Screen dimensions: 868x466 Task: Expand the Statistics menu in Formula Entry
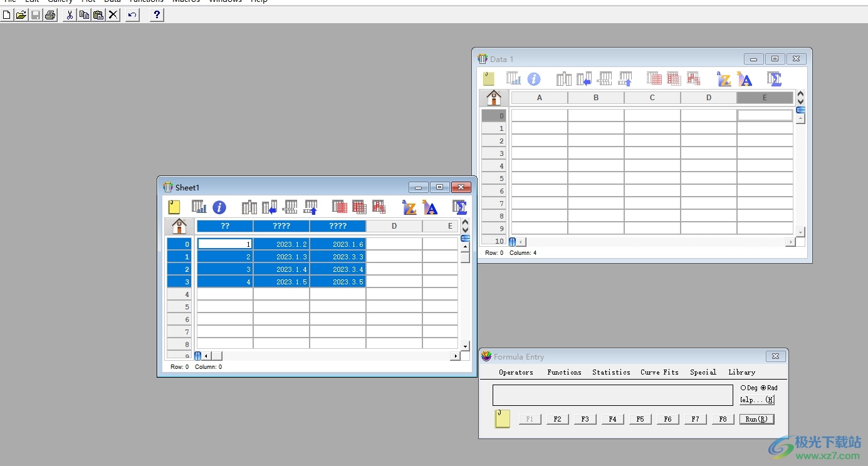611,372
